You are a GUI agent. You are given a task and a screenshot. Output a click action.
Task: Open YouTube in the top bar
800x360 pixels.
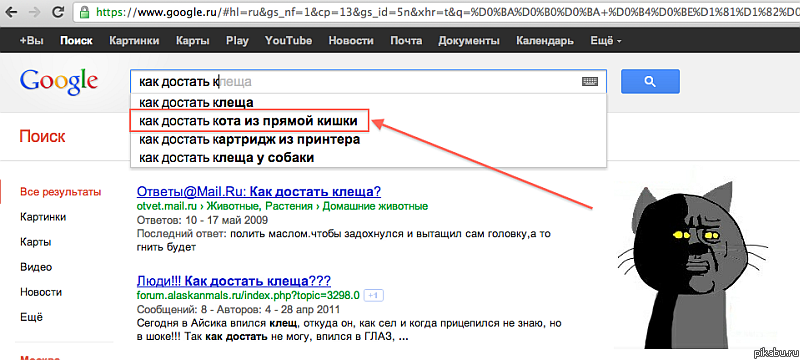pos(288,41)
